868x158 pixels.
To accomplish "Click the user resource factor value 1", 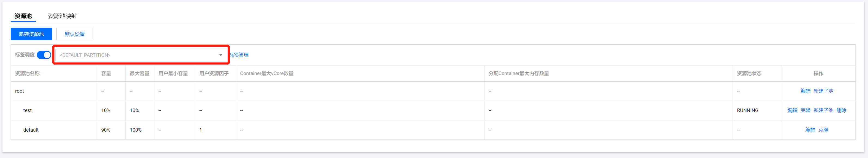I will pos(201,130).
